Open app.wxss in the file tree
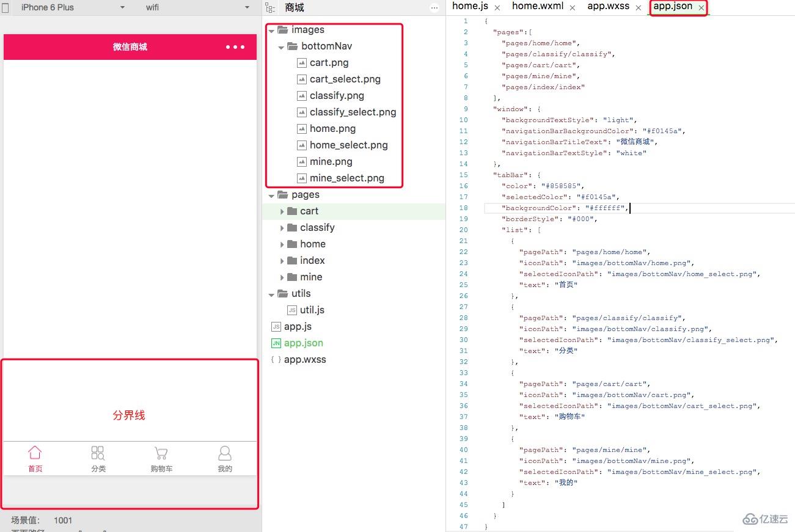 [x=305, y=360]
